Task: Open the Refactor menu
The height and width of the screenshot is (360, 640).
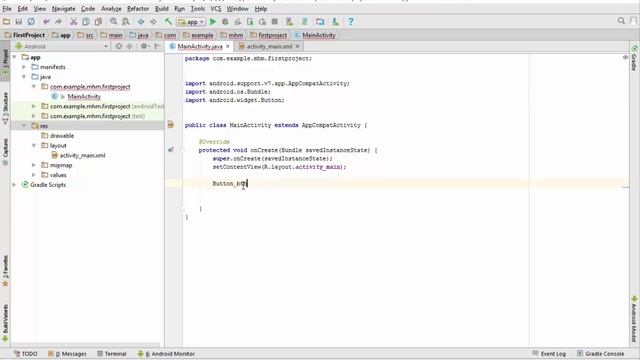Action: coord(138,9)
